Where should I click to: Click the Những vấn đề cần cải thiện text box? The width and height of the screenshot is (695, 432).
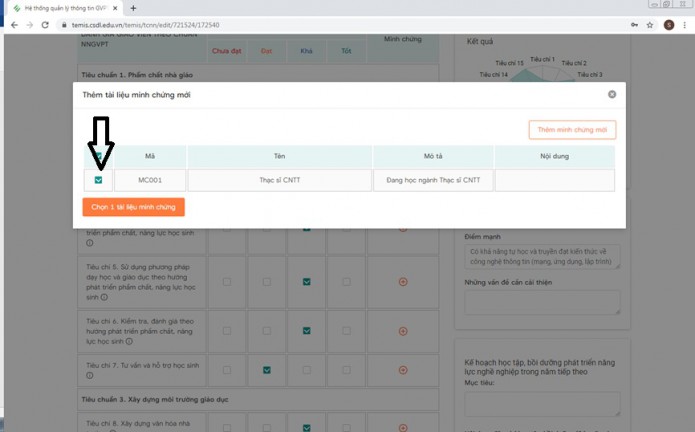pos(543,302)
